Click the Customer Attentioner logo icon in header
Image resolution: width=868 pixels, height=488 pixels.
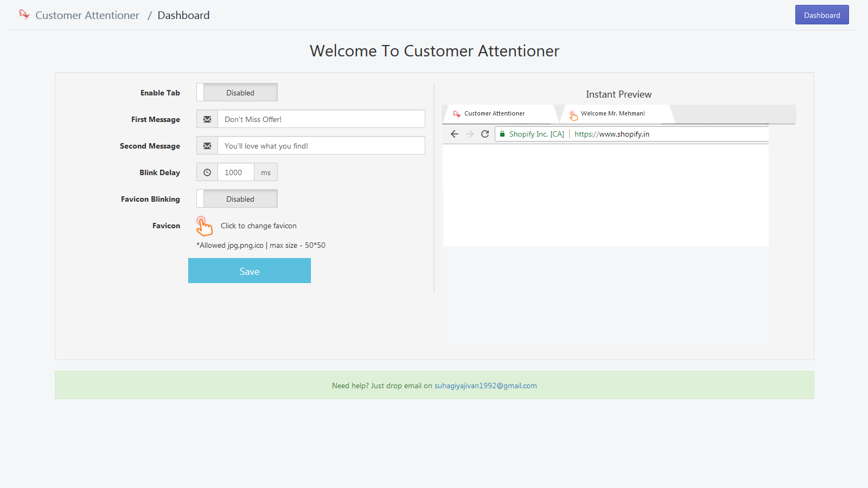24,15
